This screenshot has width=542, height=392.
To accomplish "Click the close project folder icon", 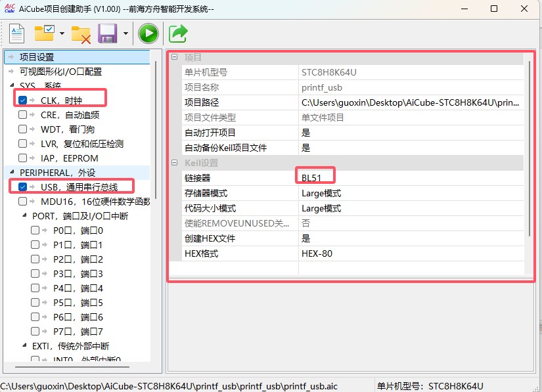I will click(81, 35).
